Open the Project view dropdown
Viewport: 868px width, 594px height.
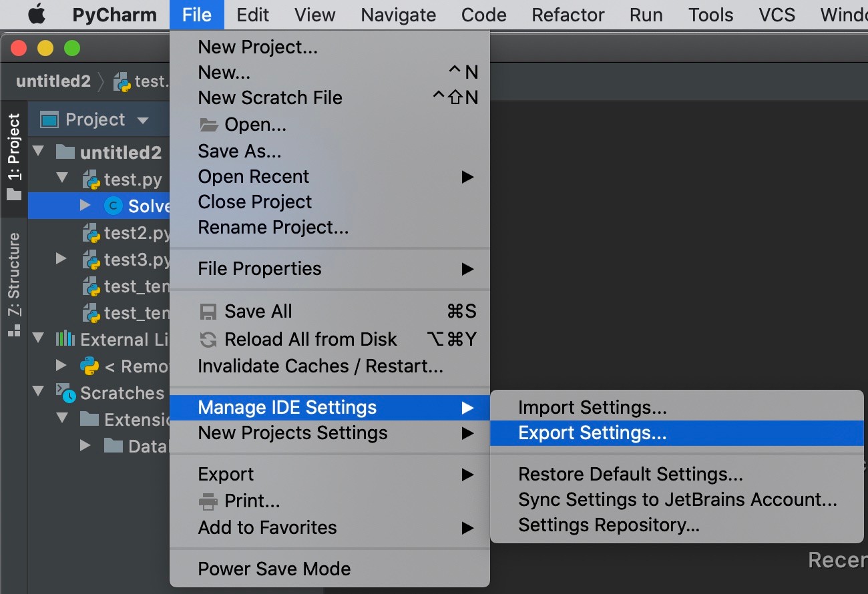point(142,121)
